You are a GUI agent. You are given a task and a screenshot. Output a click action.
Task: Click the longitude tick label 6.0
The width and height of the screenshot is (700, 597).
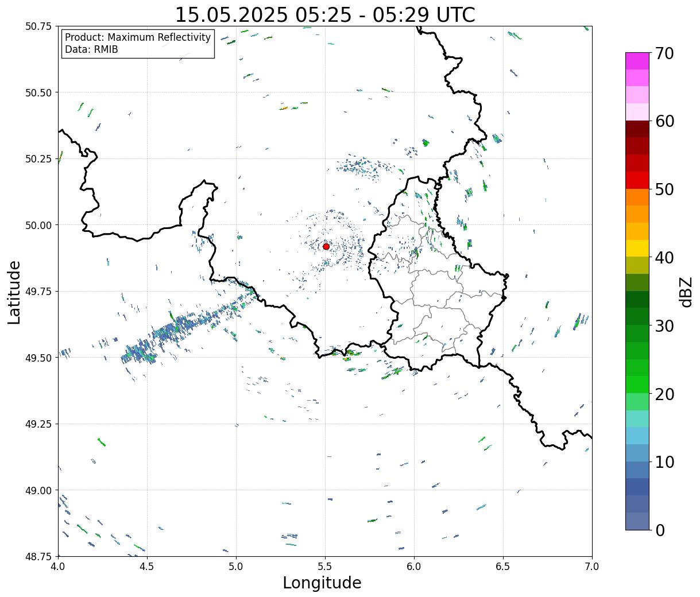pyautogui.click(x=414, y=567)
